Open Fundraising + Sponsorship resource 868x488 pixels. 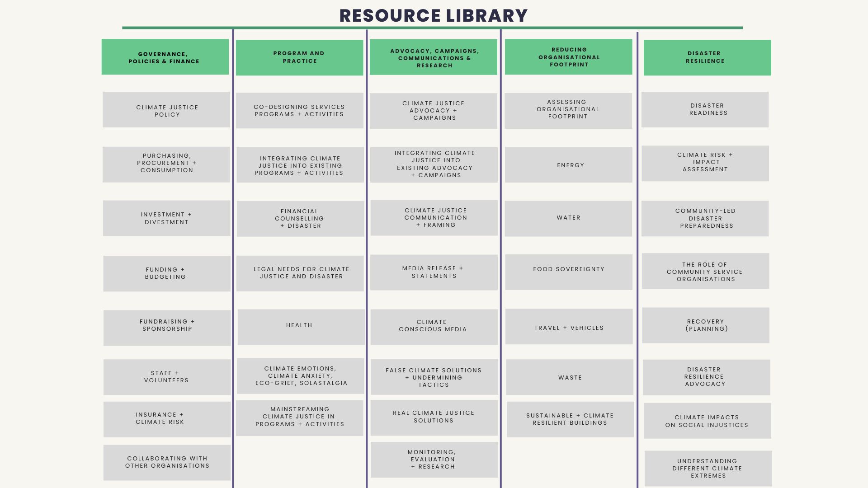(167, 328)
